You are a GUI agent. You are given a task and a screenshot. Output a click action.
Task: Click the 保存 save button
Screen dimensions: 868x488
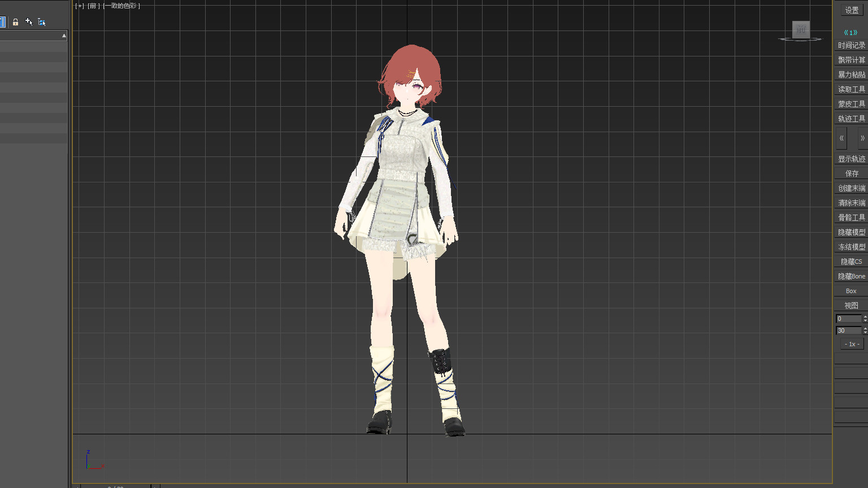coord(851,173)
